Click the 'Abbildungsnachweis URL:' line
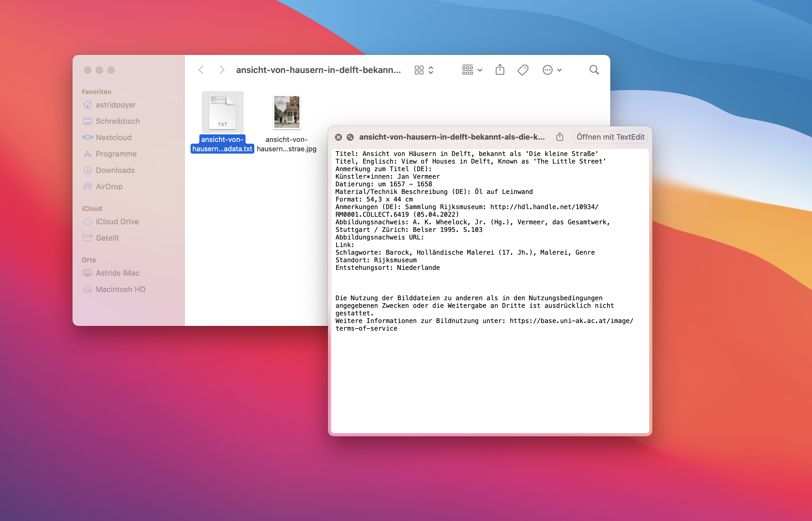 pos(380,237)
